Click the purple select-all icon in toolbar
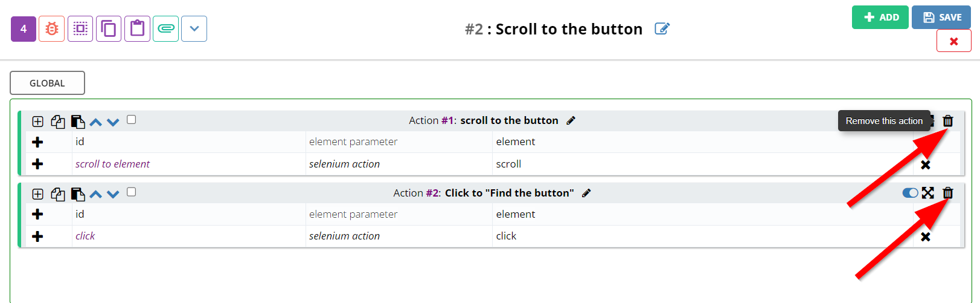The height and width of the screenshot is (303, 980). pyautogui.click(x=80, y=29)
